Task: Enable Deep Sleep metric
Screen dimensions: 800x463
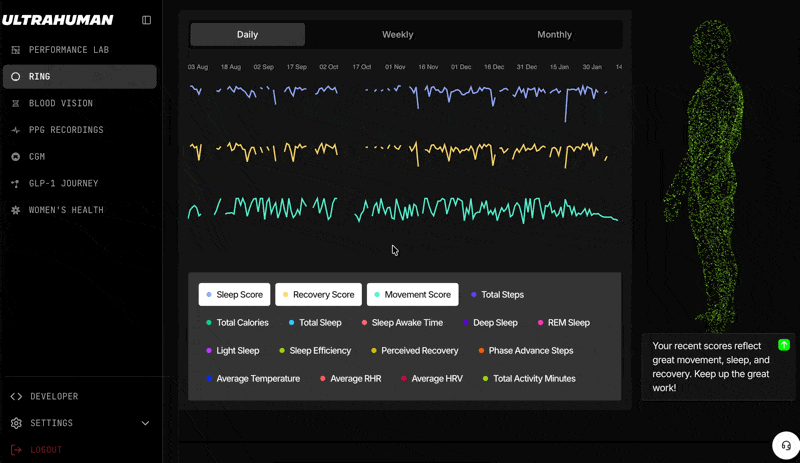Action: point(490,323)
